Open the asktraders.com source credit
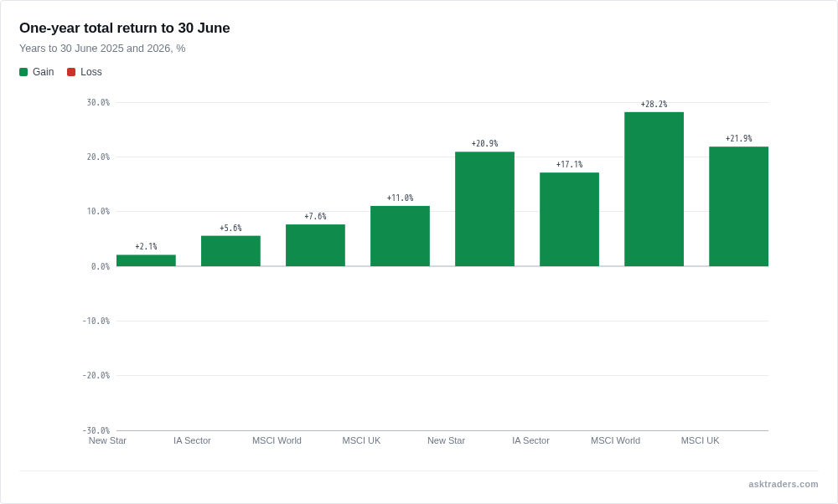This screenshot has height=504, width=838. (783, 484)
